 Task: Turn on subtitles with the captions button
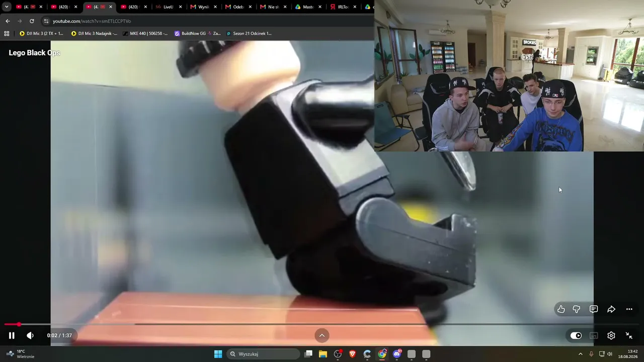click(x=594, y=335)
